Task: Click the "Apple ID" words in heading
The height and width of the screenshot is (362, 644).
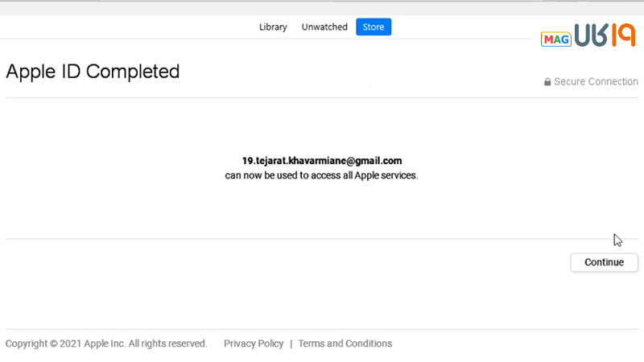Action: point(43,72)
